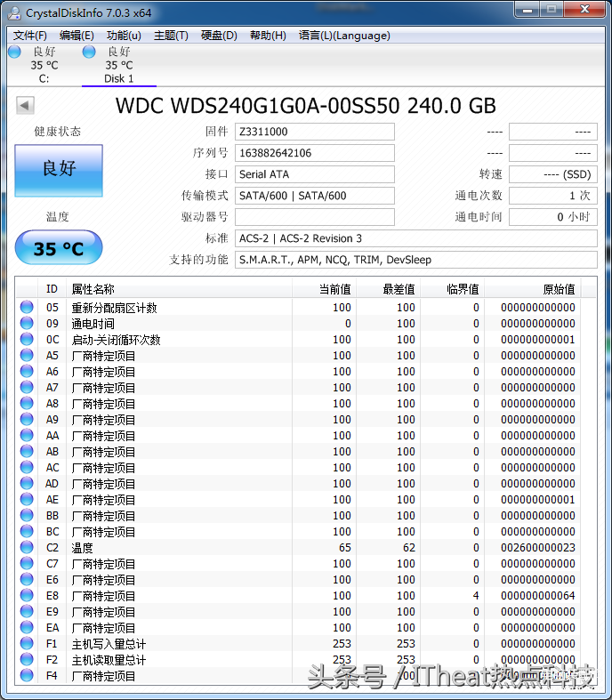Click status orb of attribute AB row
The image size is (612, 700).
(27, 451)
